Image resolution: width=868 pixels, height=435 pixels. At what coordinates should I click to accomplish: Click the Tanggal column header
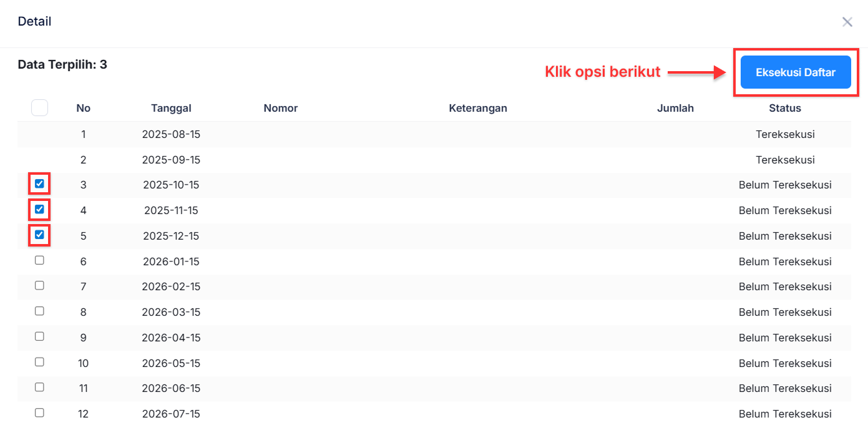click(171, 108)
